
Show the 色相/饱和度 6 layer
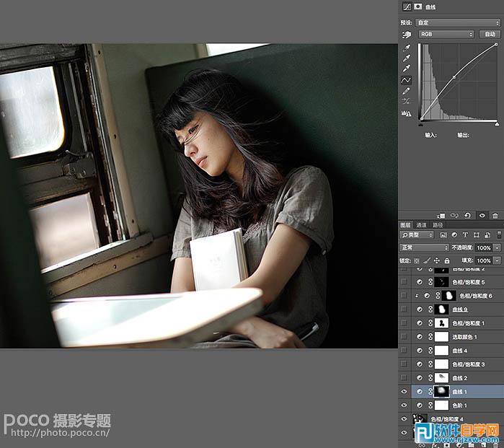[x=404, y=296]
